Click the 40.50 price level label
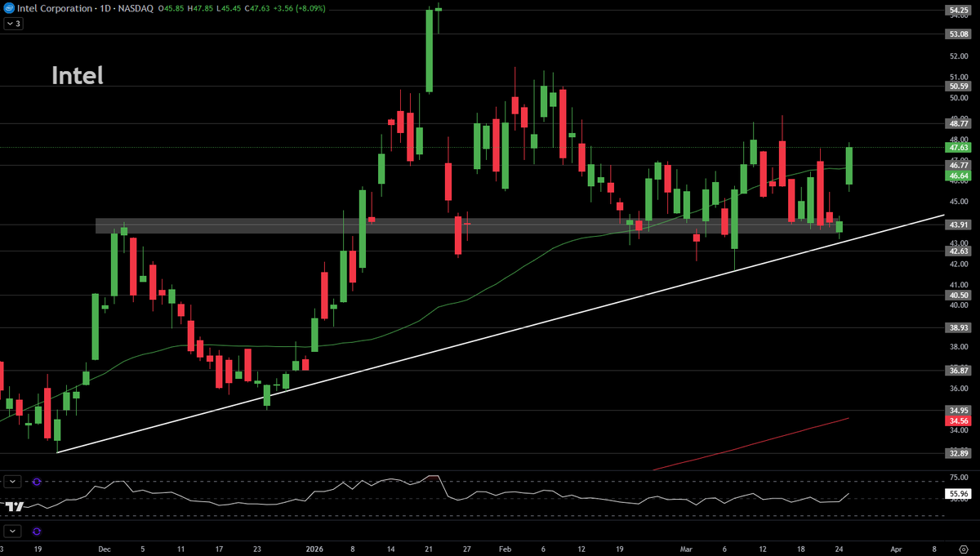The width and height of the screenshot is (980, 556). point(958,296)
